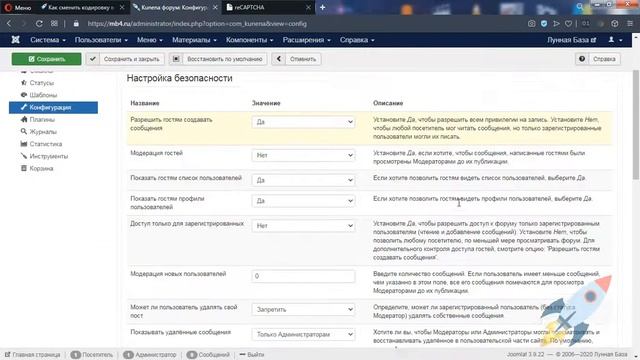Open Шаблоны in the sidebar
This screenshot has width=640, height=360.
[x=43, y=95]
